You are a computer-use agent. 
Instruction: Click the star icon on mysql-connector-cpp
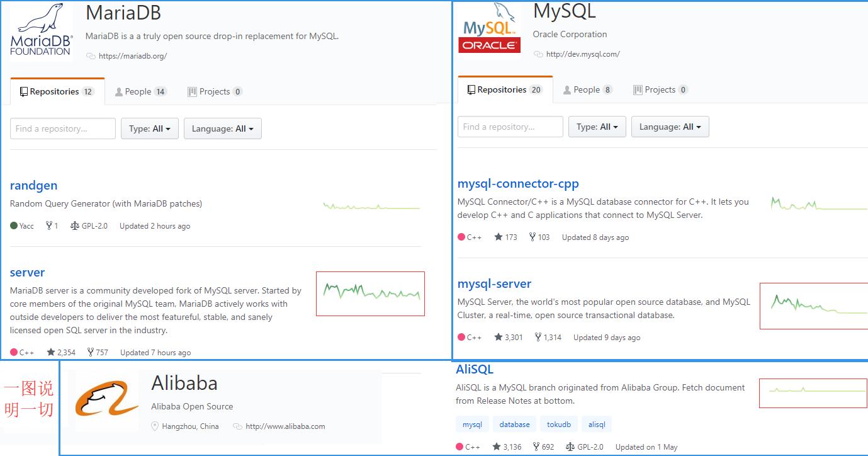pos(499,237)
